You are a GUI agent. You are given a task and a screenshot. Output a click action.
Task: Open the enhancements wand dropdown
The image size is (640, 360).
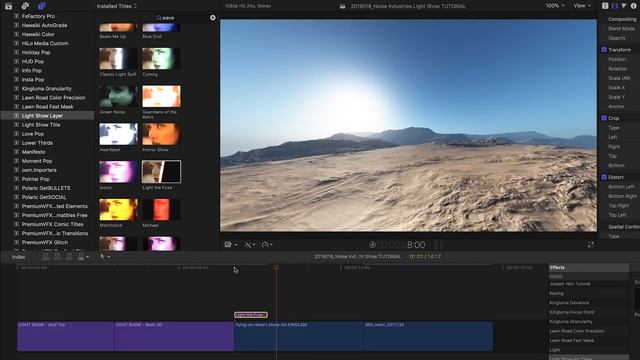click(x=250, y=244)
